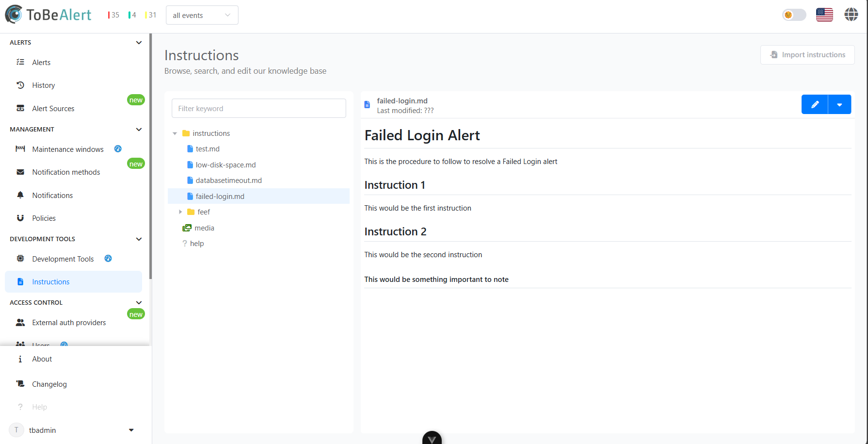Image resolution: width=868 pixels, height=444 pixels.
Task: Click badge icon beside Maintenance windows
Action: pyautogui.click(x=118, y=149)
